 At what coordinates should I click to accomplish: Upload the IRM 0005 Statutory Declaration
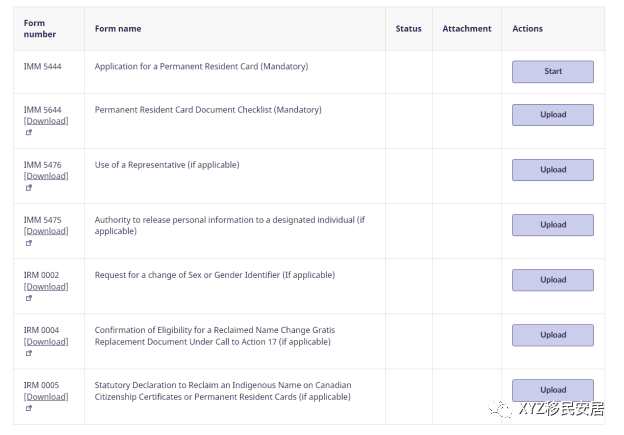(552, 390)
